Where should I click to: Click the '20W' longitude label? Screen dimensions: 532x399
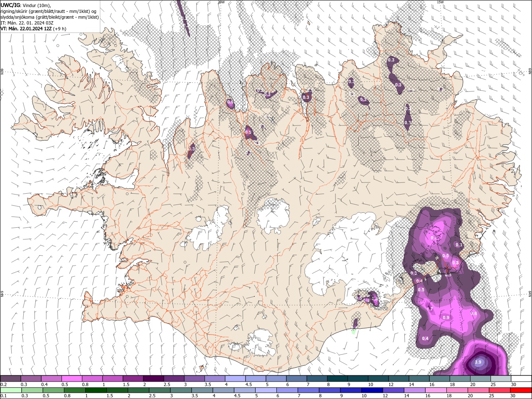pyautogui.click(x=221, y=2)
